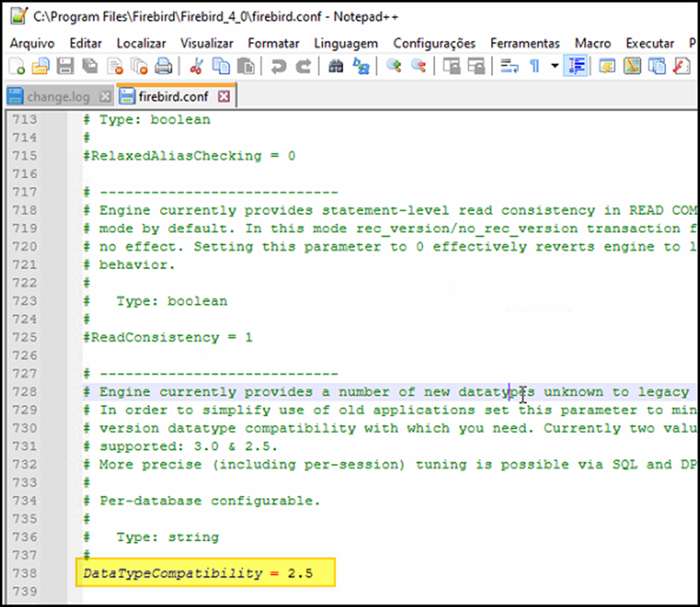
Task: Click the Print toolbar icon
Action: pyautogui.click(x=164, y=66)
